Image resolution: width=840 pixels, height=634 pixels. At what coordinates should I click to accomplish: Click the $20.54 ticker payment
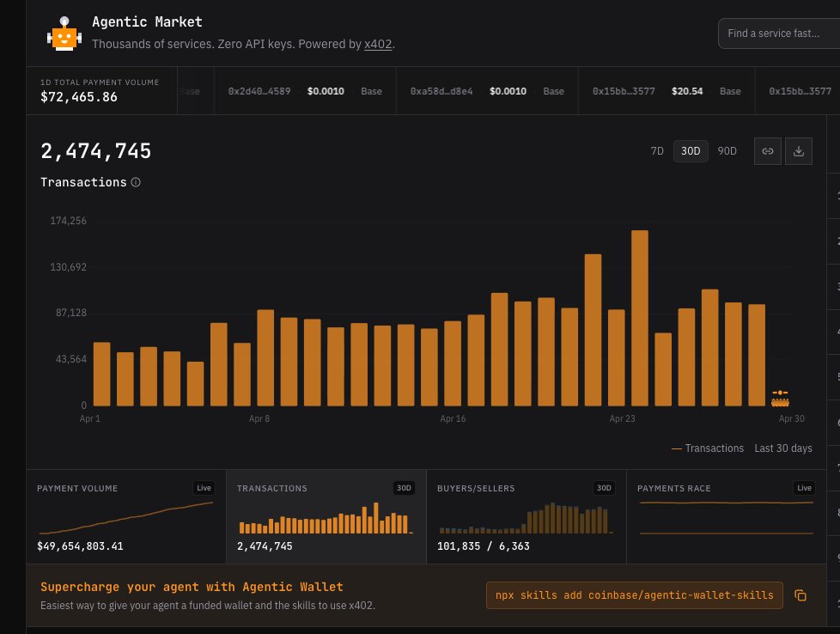click(x=687, y=91)
